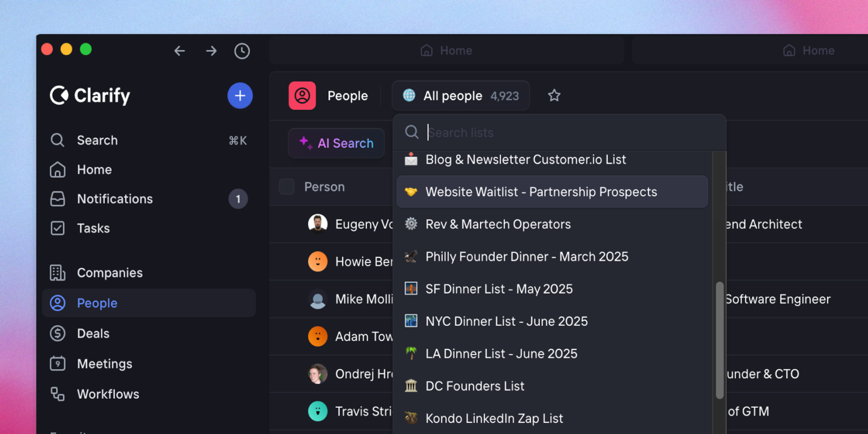Open Companies in the sidebar
Screen dimensions: 868x434
[149, 273]
